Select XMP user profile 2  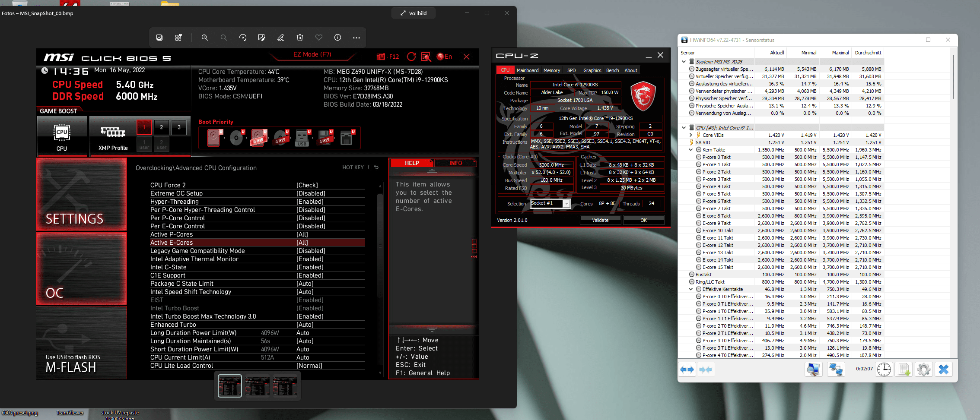(x=162, y=144)
